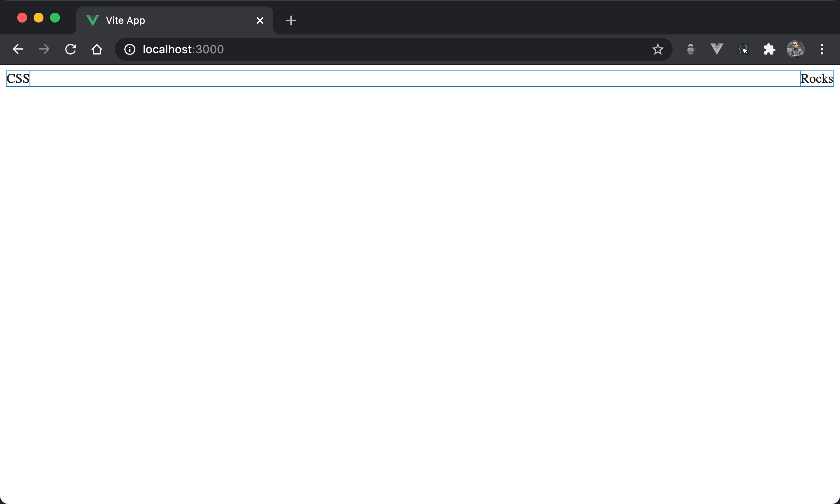The image size is (840, 504).
Task: Open a new browser tab
Action: click(x=291, y=20)
